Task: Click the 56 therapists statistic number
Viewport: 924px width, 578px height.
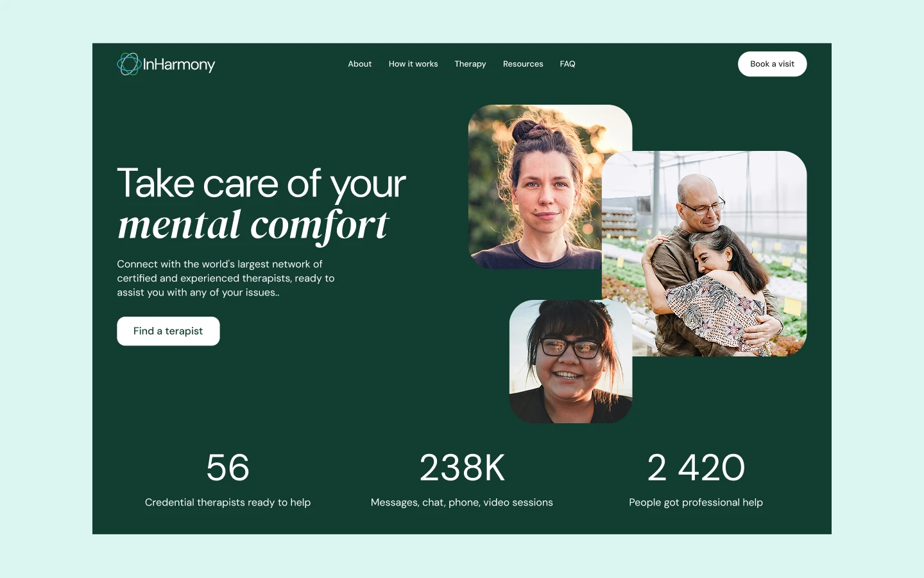Action: [x=228, y=468]
